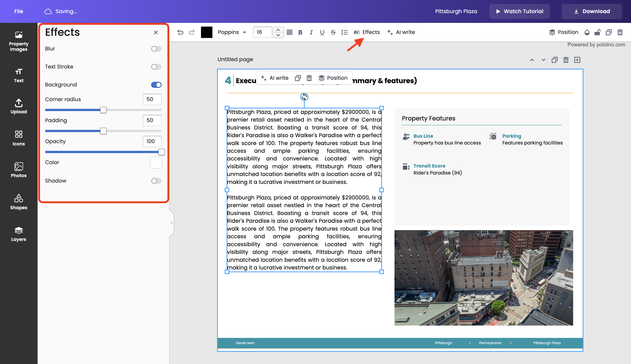Apply italic formatting to text
This screenshot has width=631, height=364.
point(311,32)
